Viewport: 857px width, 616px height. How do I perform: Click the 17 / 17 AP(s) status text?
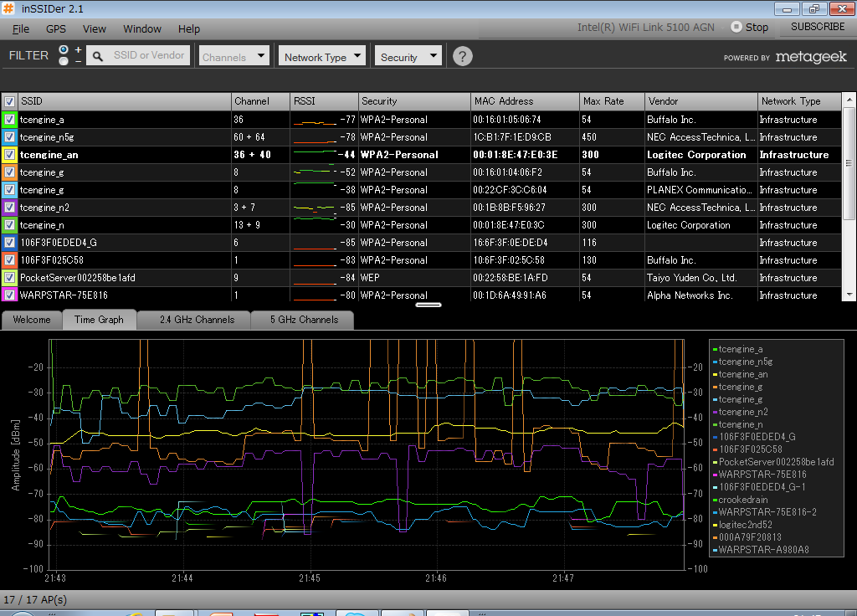[35, 599]
